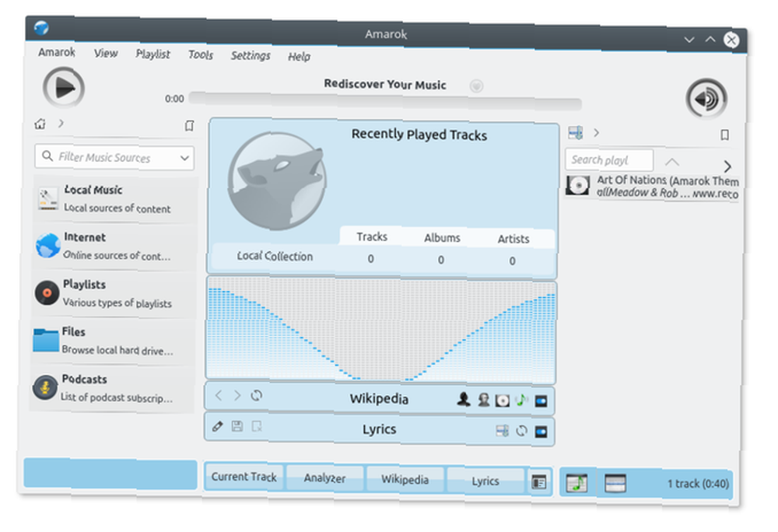Image resolution: width=778 pixels, height=532 pixels.
Task: Open the Playlist menu
Action: pos(152,54)
